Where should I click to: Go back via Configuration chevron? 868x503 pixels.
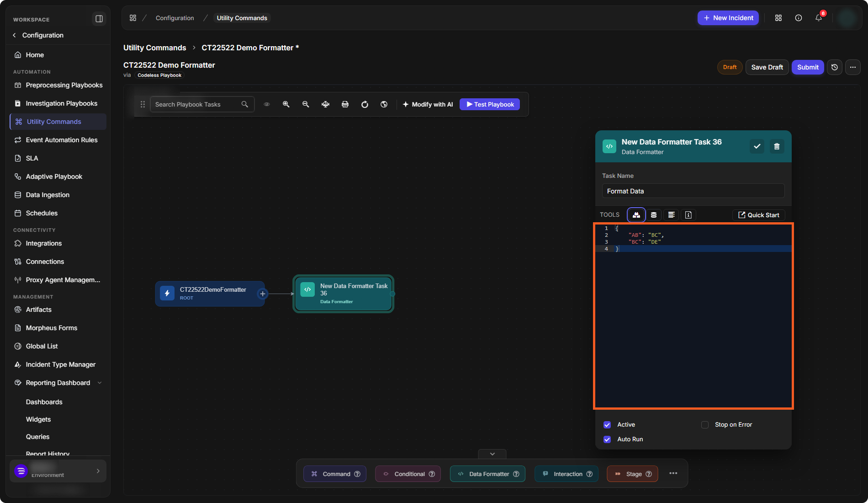pyautogui.click(x=15, y=35)
